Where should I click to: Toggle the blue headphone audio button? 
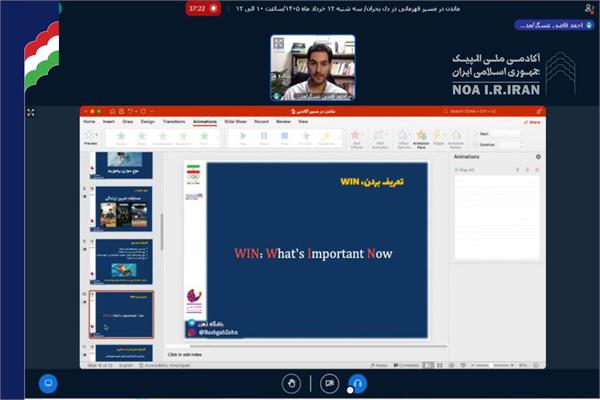tap(358, 383)
